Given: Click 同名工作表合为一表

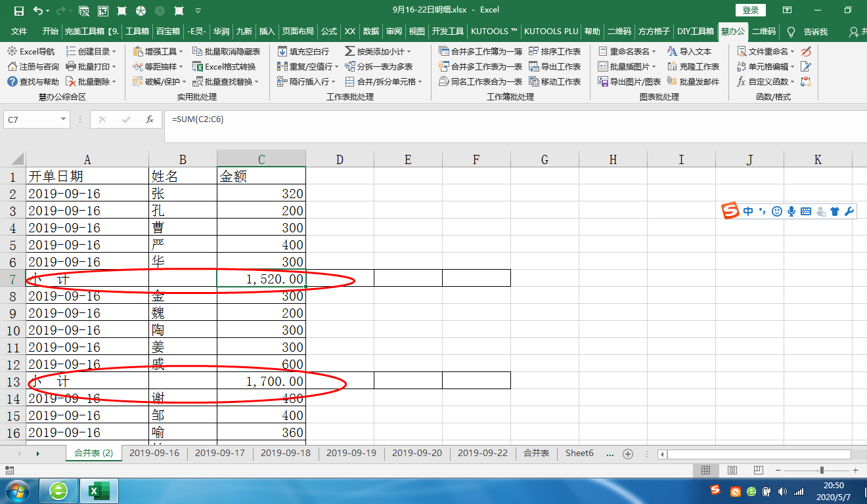Looking at the screenshot, I should coord(480,81).
